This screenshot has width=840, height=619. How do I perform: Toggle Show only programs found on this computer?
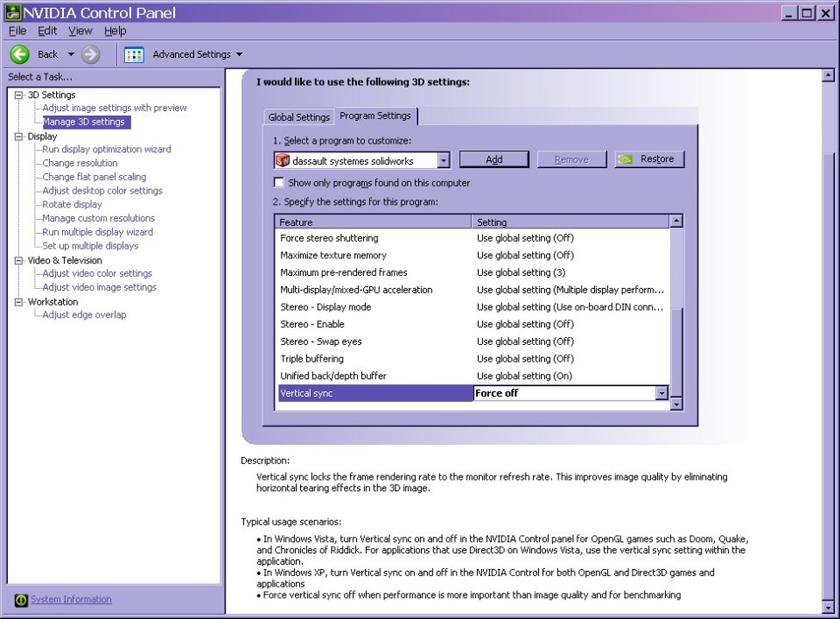pyautogui.click(x=278, y=182)
